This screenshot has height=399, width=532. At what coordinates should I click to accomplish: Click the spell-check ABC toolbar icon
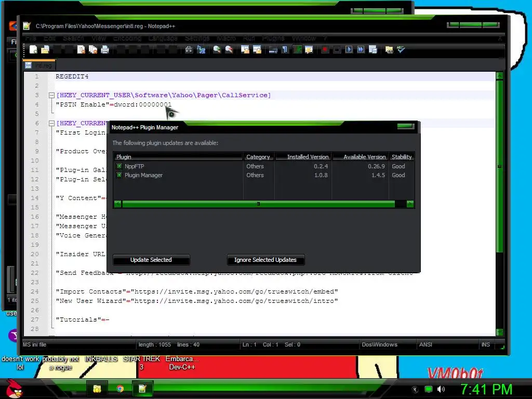coord(401,49)
